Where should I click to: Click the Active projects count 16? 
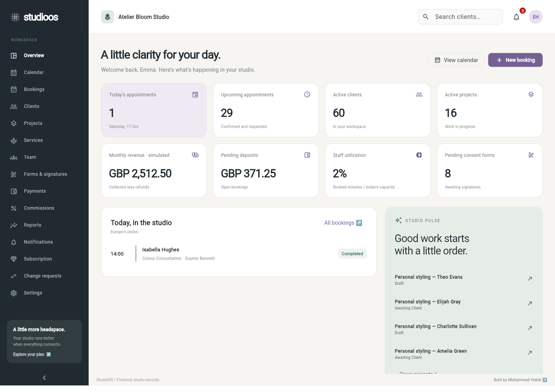pos(451,113)
